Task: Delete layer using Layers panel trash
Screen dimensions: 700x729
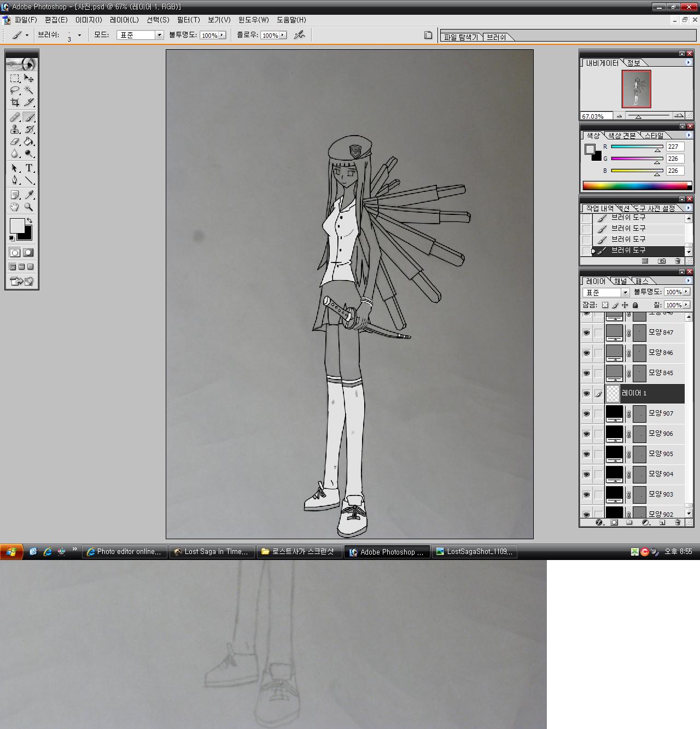Action: [x=678, y=522]
